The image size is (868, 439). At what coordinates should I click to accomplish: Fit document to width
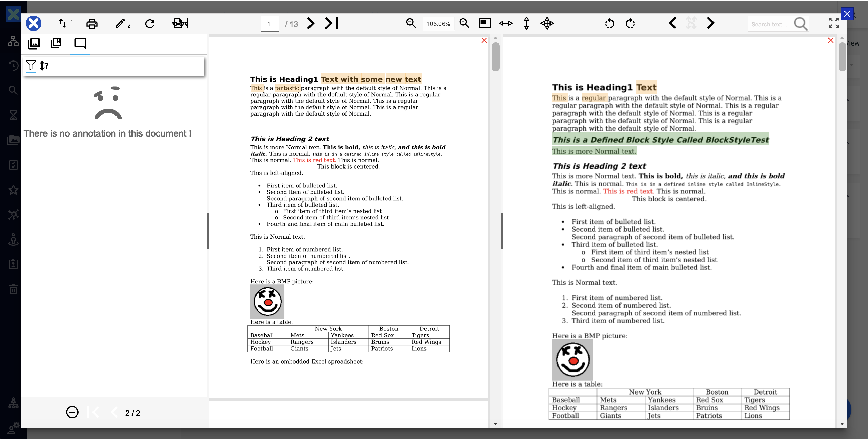tap(506, 23)
